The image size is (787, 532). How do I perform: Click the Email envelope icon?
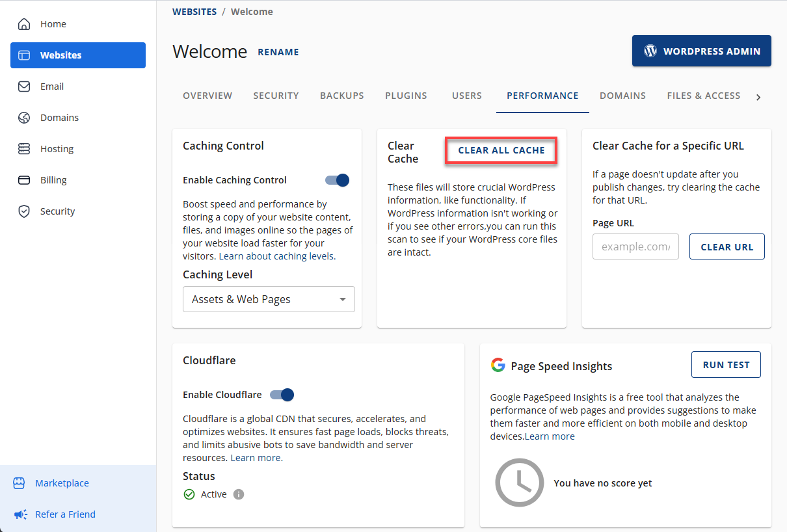tap(24, 86)
